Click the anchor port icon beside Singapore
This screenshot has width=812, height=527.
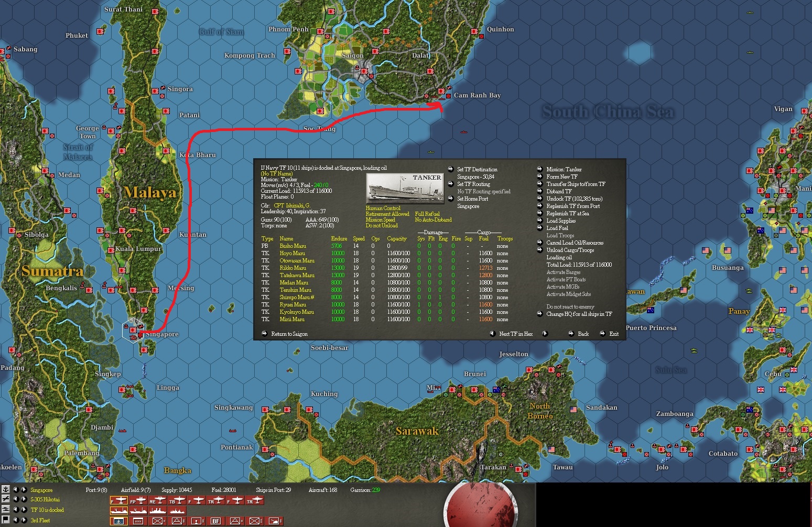pos(6,489)
